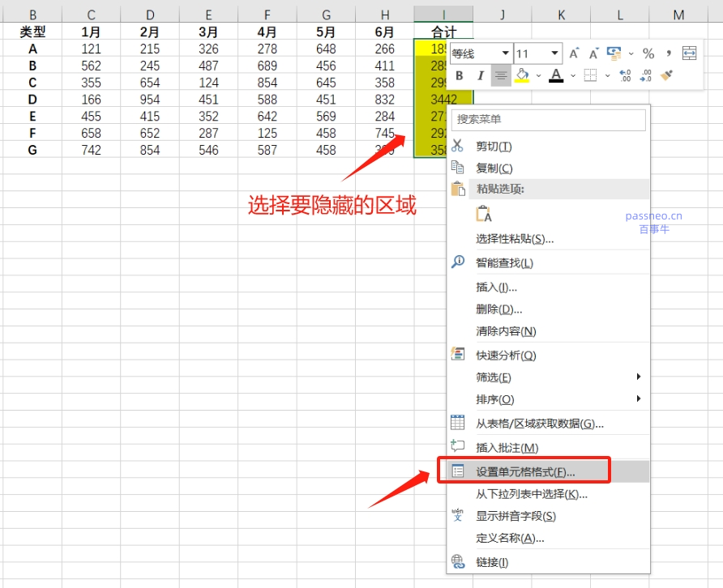Click the insert comment bubble icon
Image resolution: width=723 pixels, height=588 pixels.
pyautogui.click(x=457, y=445)
